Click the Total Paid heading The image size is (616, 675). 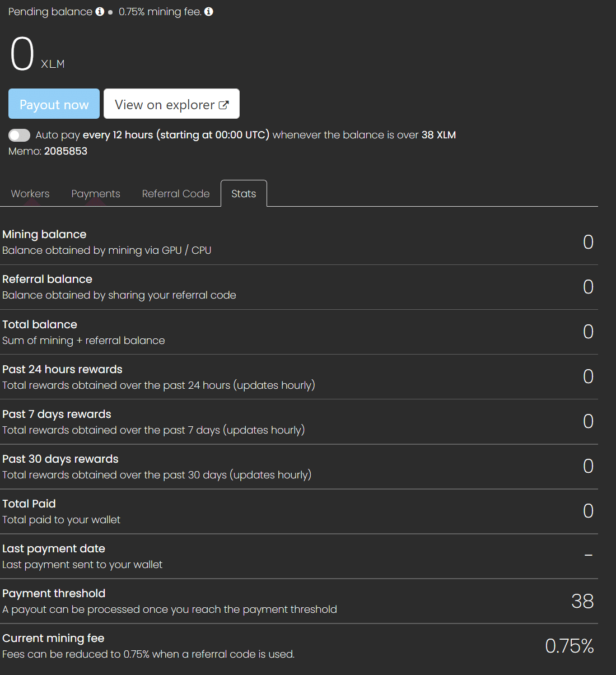[29, 504]
